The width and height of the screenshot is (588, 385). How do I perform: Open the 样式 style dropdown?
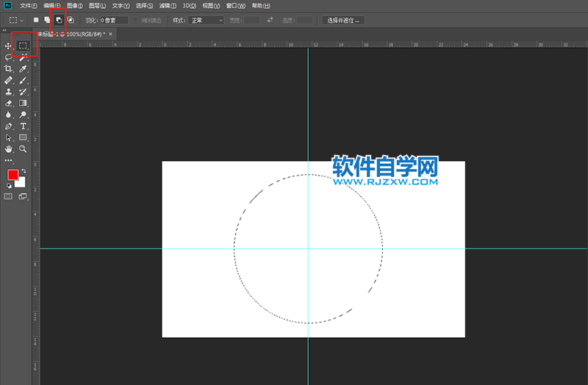pos(206,20)
